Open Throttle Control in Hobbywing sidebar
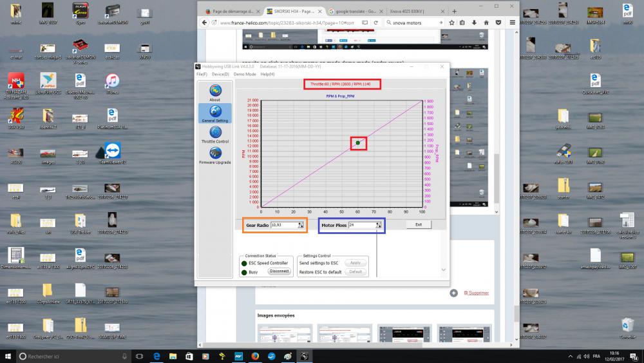 pyautogui.click(x=215, y=134)
